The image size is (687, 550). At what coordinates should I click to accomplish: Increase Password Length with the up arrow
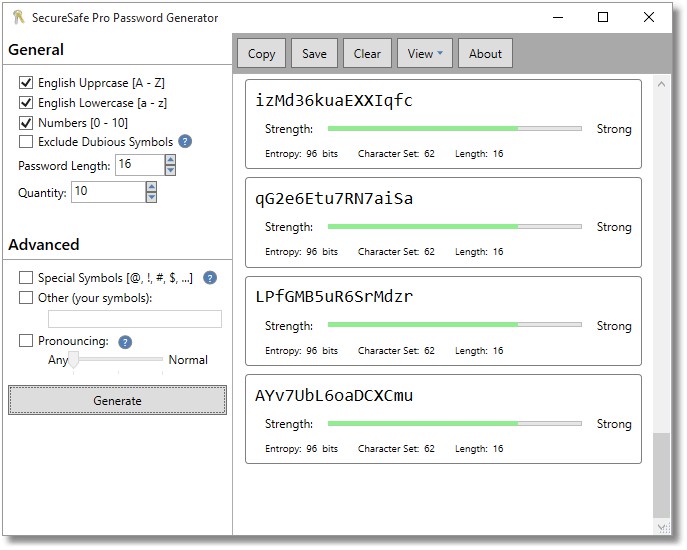(x=170, y=159)
